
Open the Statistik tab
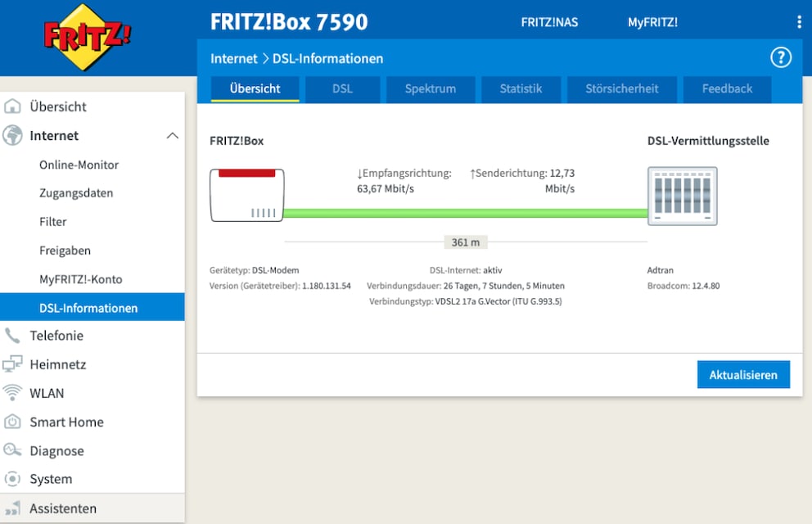(x=521, y=89)
